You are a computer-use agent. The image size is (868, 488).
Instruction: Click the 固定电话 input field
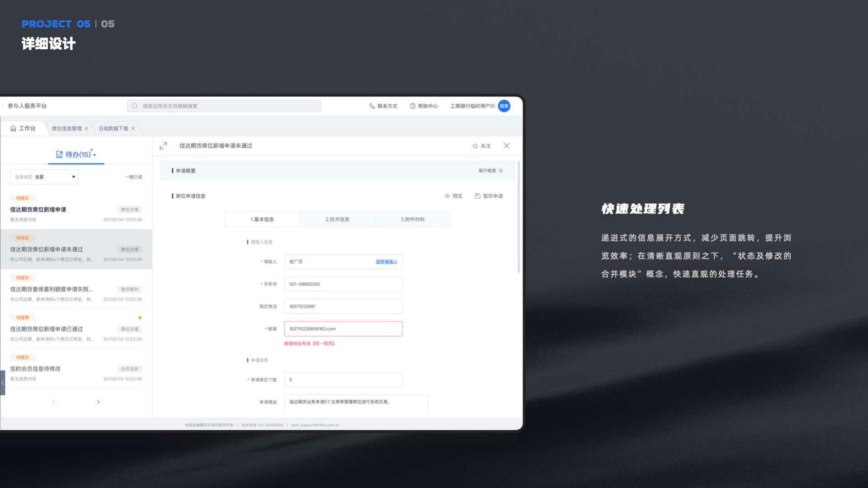[x=343, y=306]
